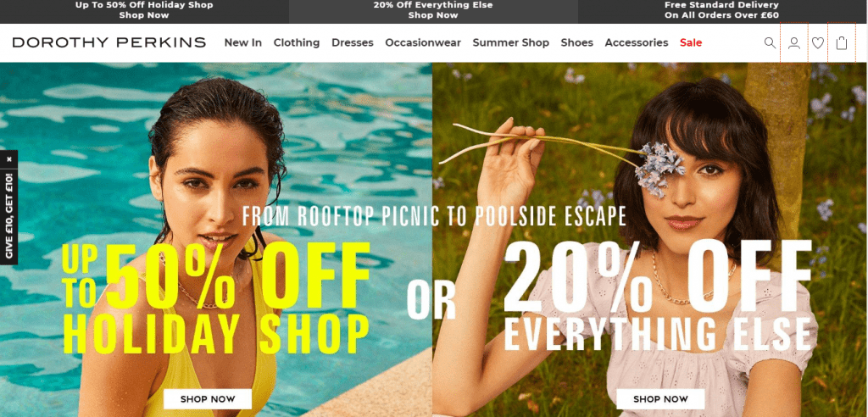Screen dimensions: 868x417
Task: Open the Free Standard Delivery promo link
Action: 722,10
